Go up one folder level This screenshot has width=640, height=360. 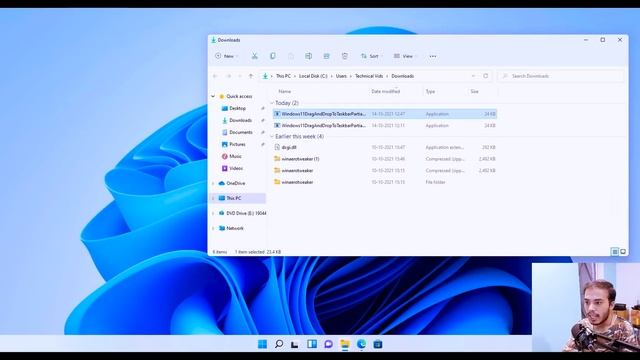(x=251, y=76)
